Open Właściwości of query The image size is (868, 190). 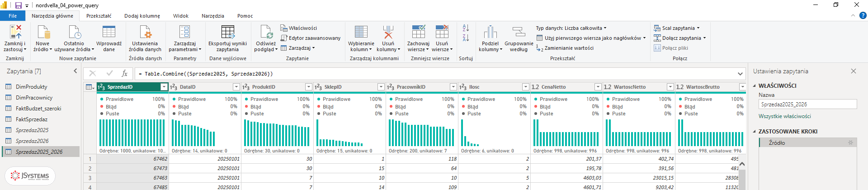[x=298, y=28]
